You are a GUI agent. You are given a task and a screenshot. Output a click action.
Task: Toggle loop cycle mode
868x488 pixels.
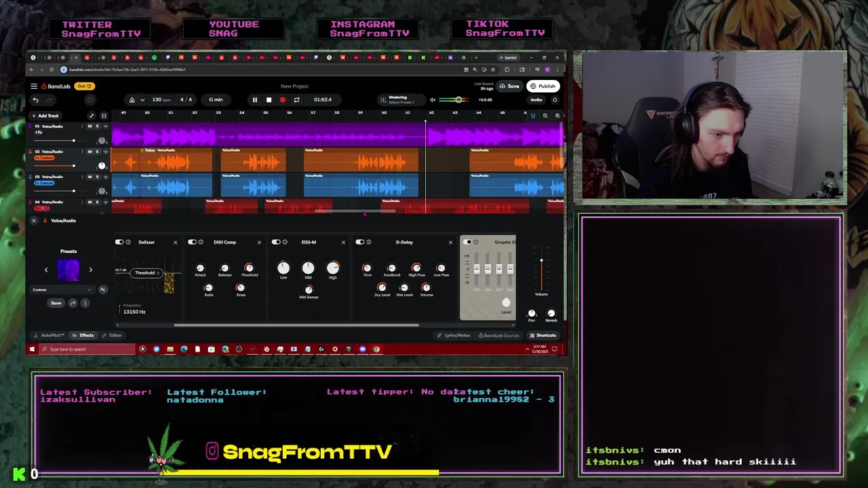click(x=296, y=100)
